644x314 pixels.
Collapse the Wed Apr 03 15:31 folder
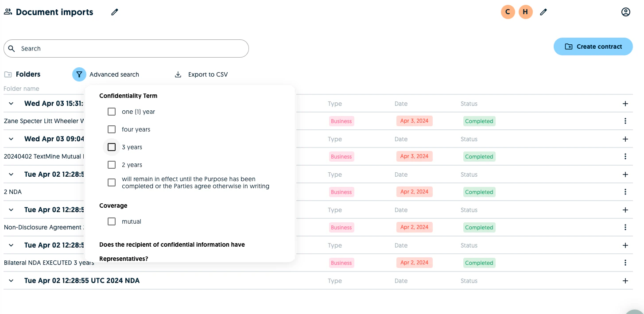tap(11, 104)
